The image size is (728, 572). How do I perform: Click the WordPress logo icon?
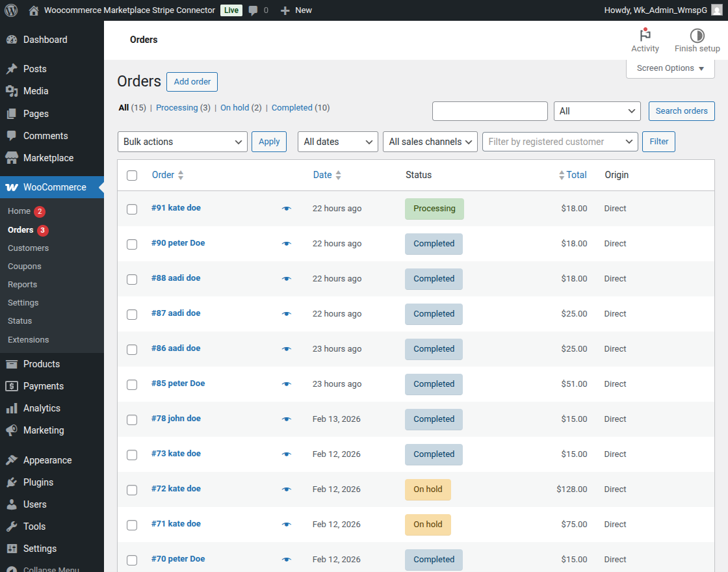(11, 10)
